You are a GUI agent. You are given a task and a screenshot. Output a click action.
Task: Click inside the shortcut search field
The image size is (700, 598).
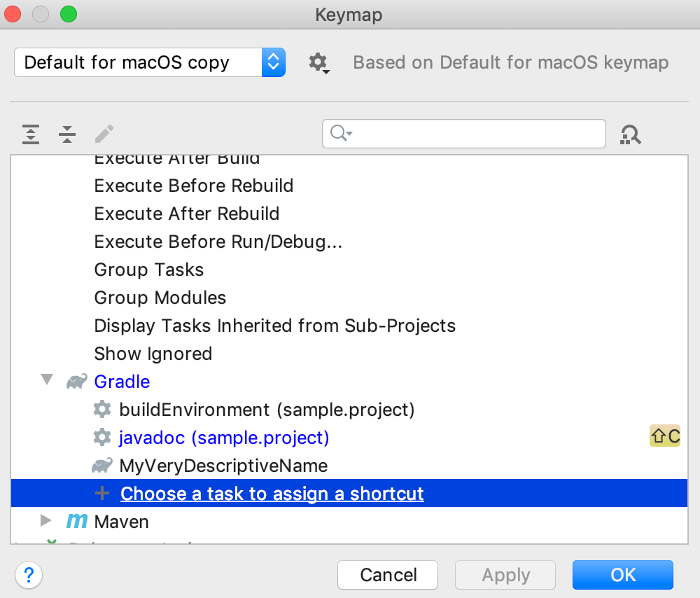click(462, 134)
